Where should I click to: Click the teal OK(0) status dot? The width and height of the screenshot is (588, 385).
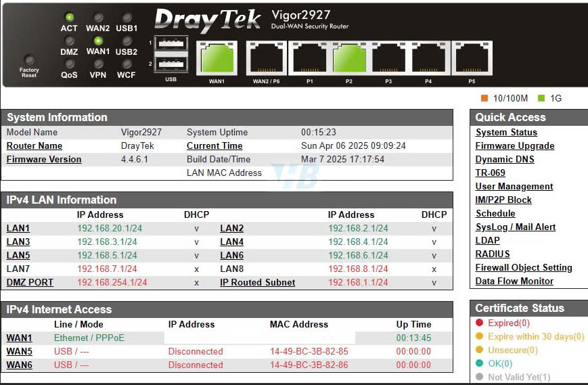point(479,363)
